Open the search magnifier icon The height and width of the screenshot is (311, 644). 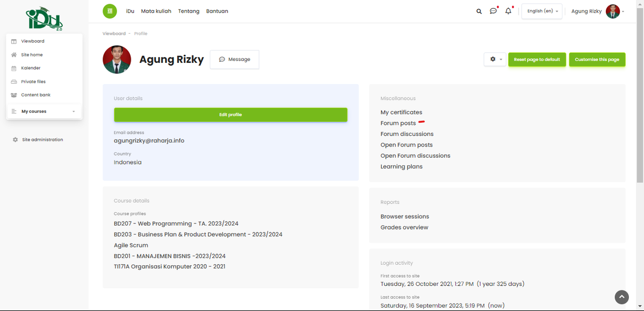479,11
